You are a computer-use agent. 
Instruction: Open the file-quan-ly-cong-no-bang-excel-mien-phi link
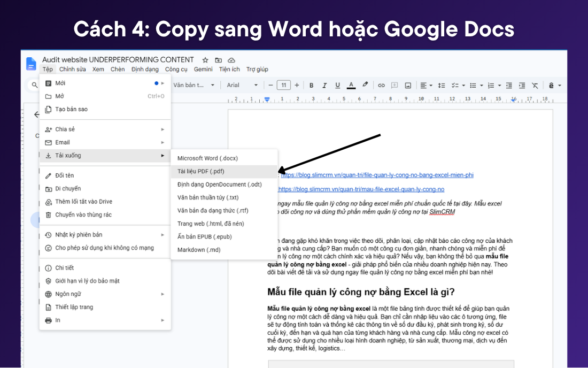(377, 175)
